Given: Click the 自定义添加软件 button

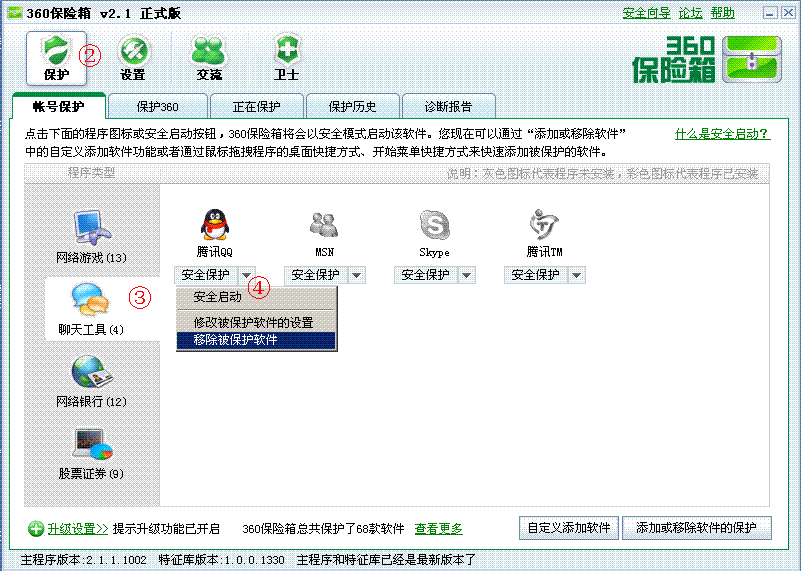Looking at the screenshot, I should point(569,528).
